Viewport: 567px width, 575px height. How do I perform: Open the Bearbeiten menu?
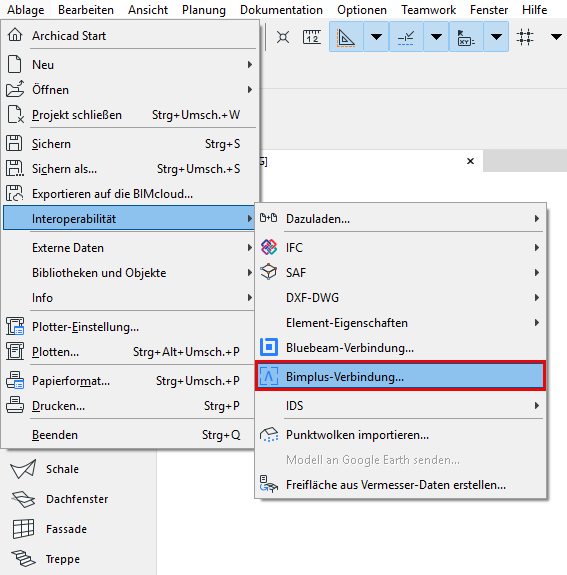[x=86, y=10]
